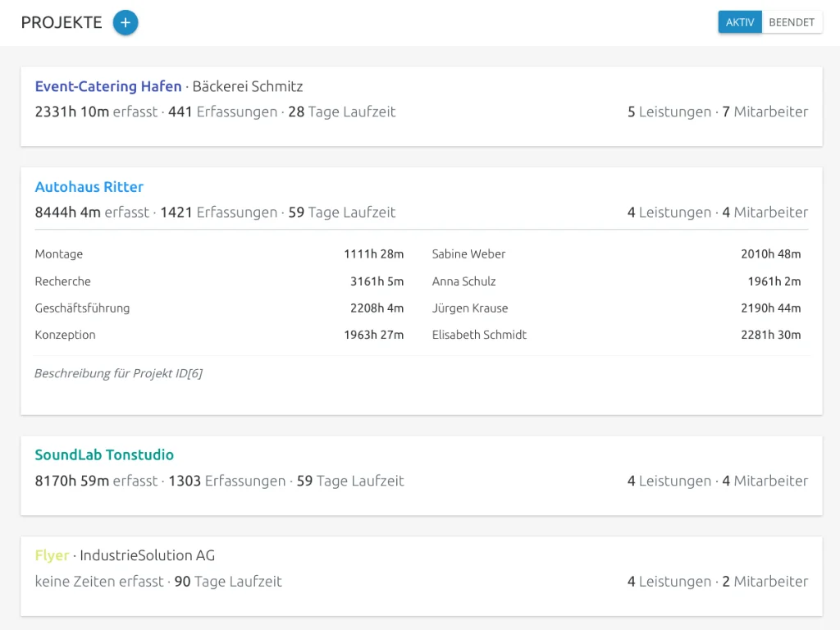Click 5 Leistungen · 7 Mitarbeiter summary
The width and height of the screenshot is (840, 630).
click(x=718, y=112)
